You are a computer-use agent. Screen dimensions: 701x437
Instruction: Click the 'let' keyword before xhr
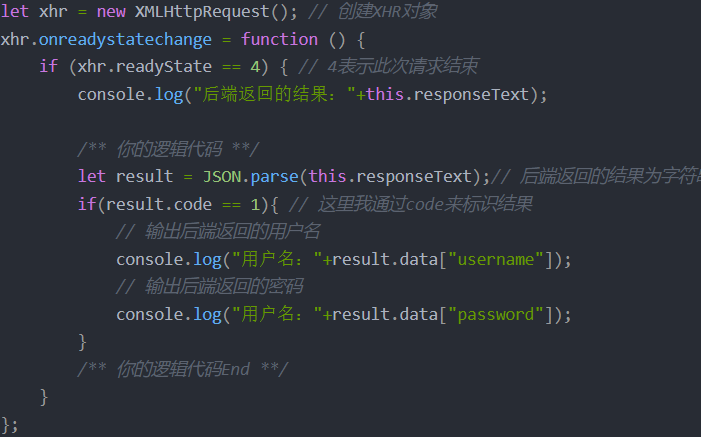(15, 12)
